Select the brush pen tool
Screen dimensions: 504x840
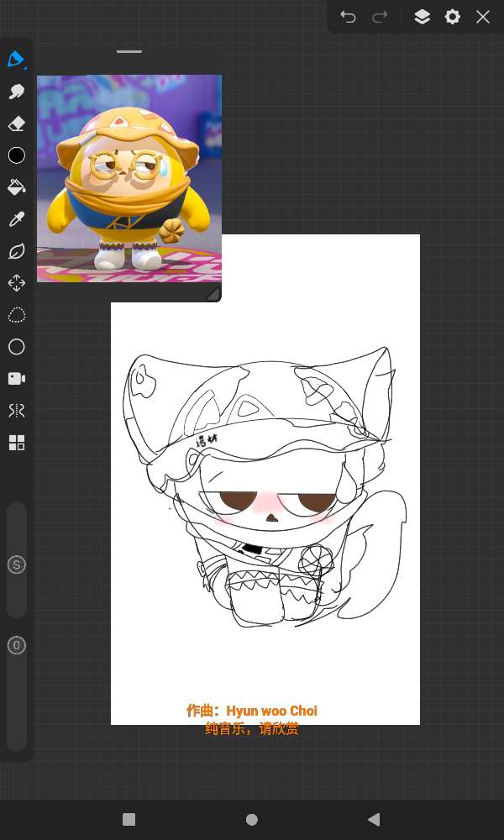coord(16,60)
